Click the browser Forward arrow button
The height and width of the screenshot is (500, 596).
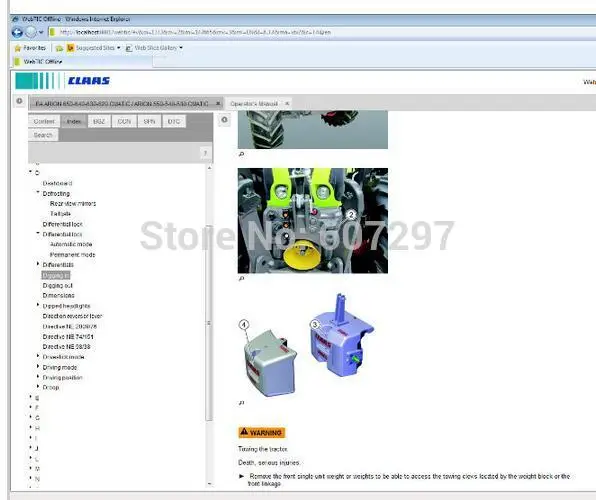coord(31,33)
